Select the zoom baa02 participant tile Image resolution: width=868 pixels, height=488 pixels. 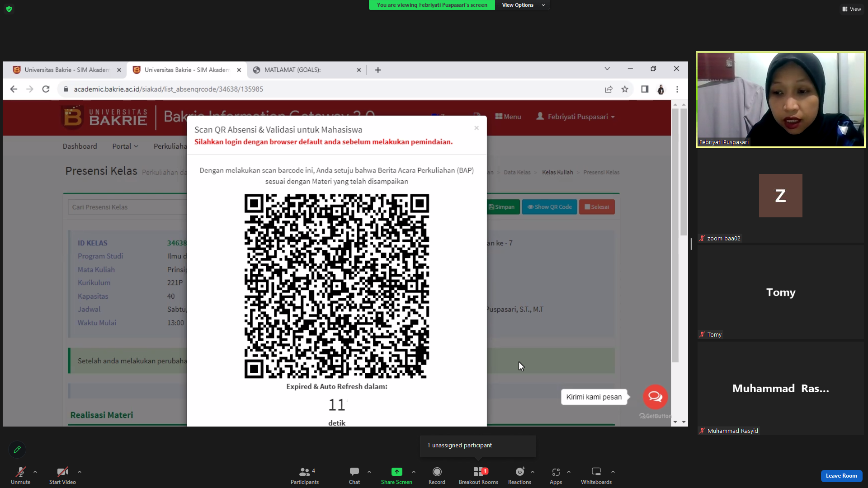tap(781, 196)
